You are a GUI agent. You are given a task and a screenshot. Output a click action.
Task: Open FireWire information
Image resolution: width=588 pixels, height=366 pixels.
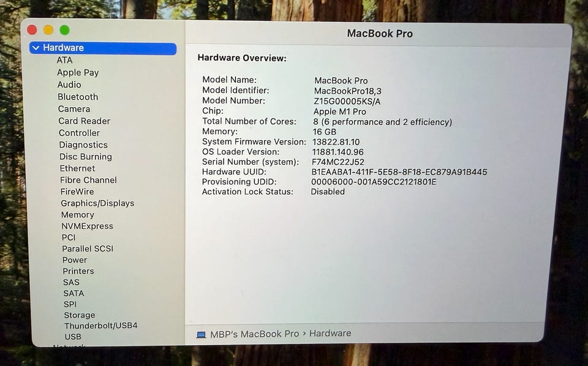coord(77,192)
